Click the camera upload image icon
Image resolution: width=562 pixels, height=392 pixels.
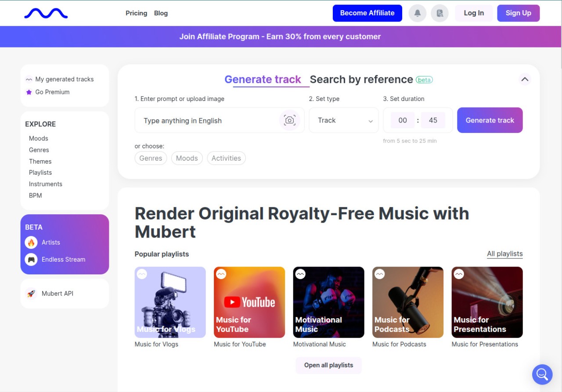click(289, 120)
